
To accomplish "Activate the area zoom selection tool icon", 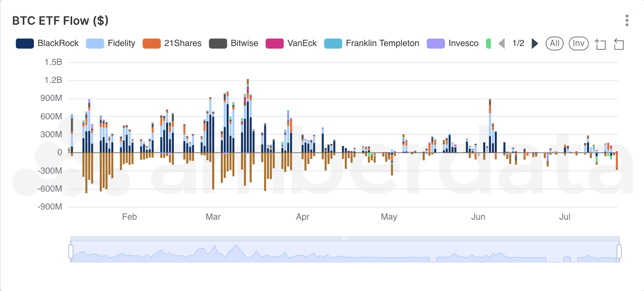I will [600, 44].
